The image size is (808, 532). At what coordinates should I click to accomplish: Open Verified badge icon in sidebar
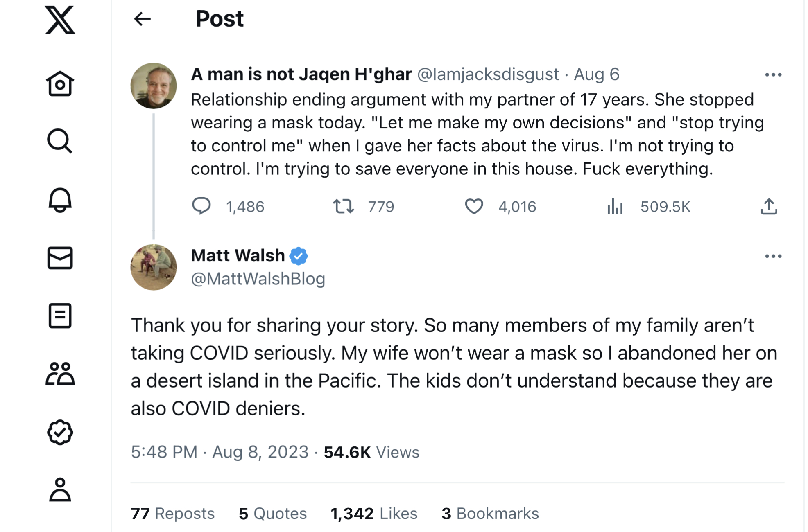tap(60, 432)
